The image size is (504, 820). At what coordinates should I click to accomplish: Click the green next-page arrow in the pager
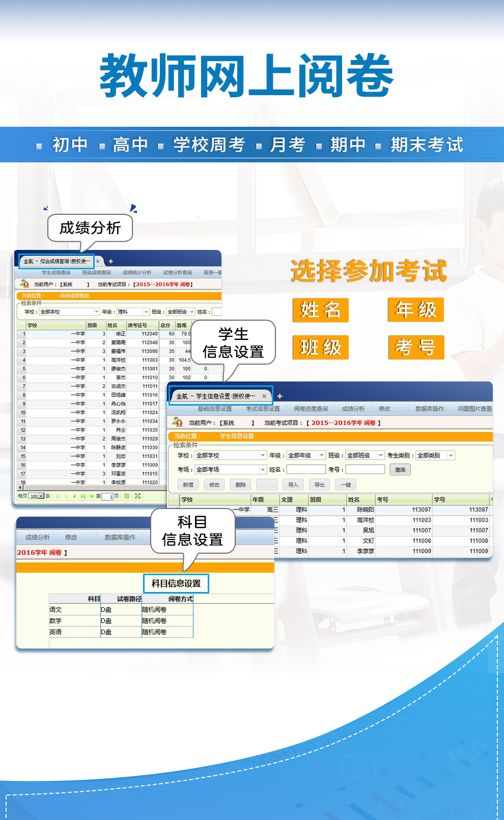click(x=74, y=496)
